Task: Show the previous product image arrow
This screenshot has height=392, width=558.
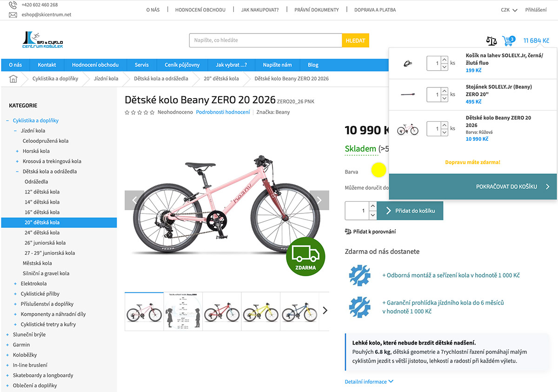Action: (x=134, y=200)
